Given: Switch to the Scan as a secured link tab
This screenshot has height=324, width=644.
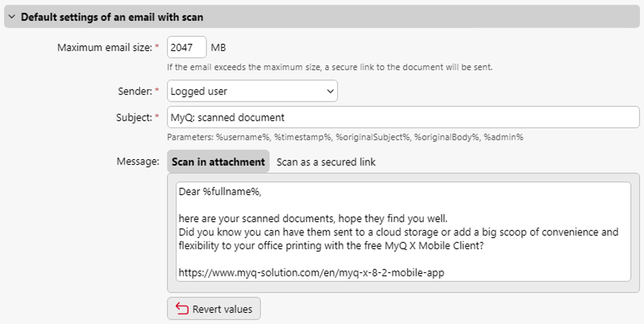Looking at the screenshot, I should tap(325, 162).
